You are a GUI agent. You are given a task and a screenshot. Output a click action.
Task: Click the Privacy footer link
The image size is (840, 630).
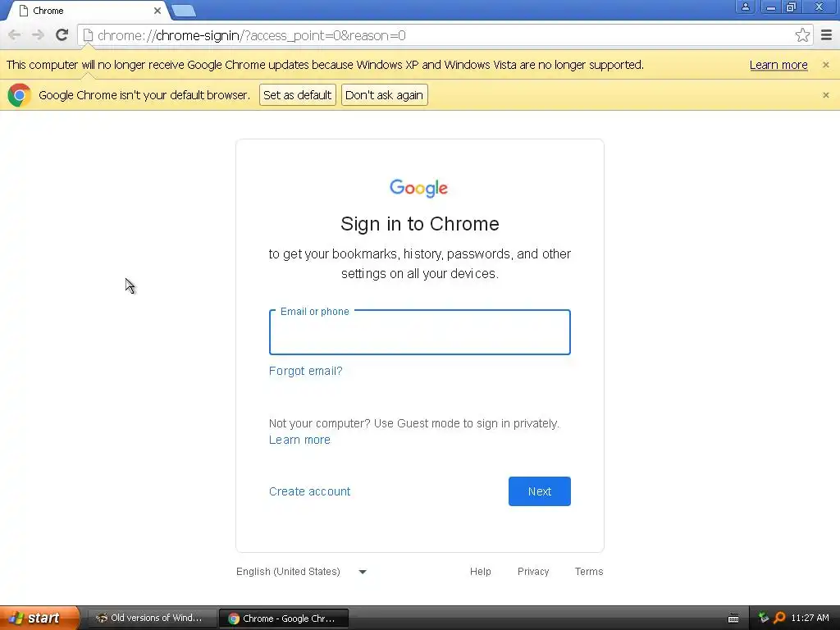(533, 572)
